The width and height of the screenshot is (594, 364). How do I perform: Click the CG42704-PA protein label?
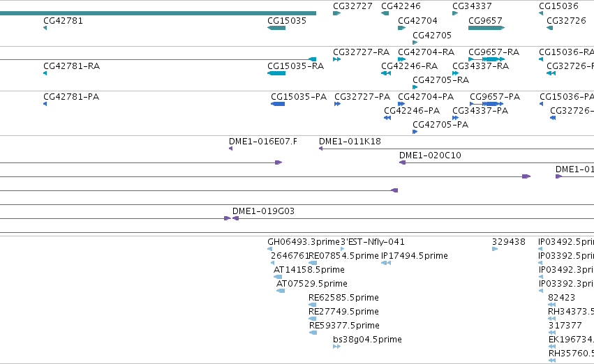(x=426, y=97)
